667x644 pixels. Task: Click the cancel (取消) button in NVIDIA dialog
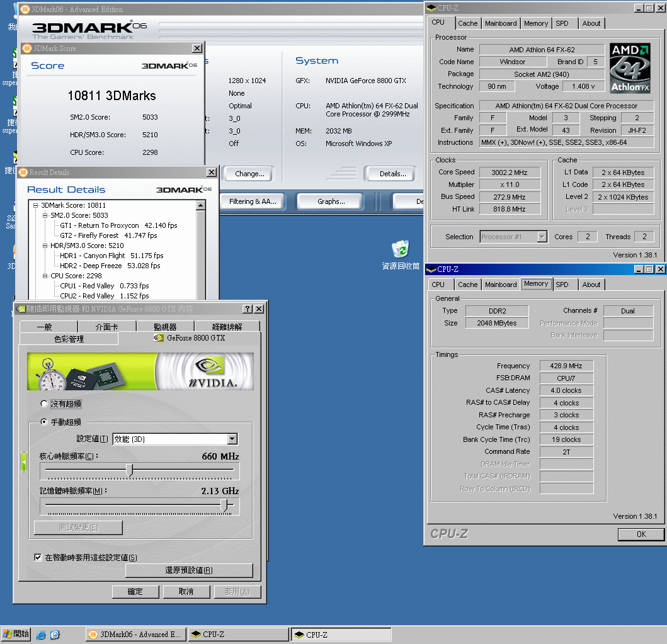click(186, 591)
